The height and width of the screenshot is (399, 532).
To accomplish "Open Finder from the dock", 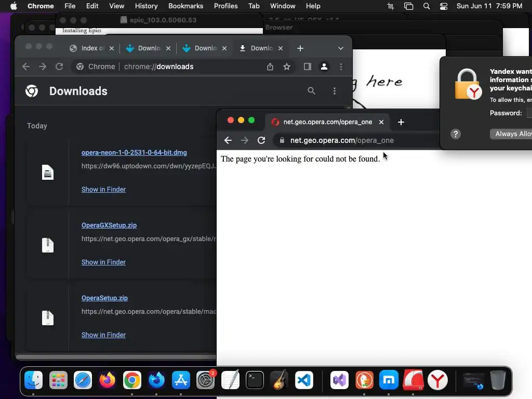I will (x=34, y=380).
